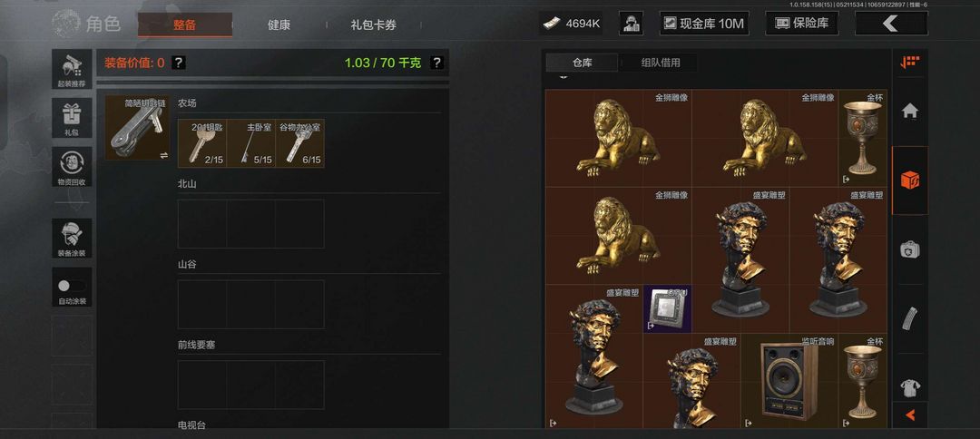This screenshot has height=439, width=980.
Task: Open the 礼包 gift box icon
Action: coord(72,118)
